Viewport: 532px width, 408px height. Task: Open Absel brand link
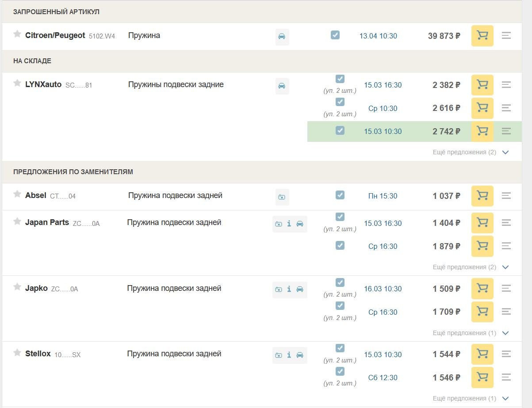tap(36, 195)
